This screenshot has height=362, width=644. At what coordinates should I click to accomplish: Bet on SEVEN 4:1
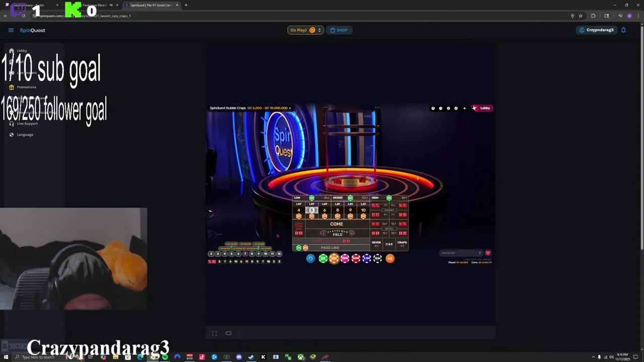tap(376, 244)
